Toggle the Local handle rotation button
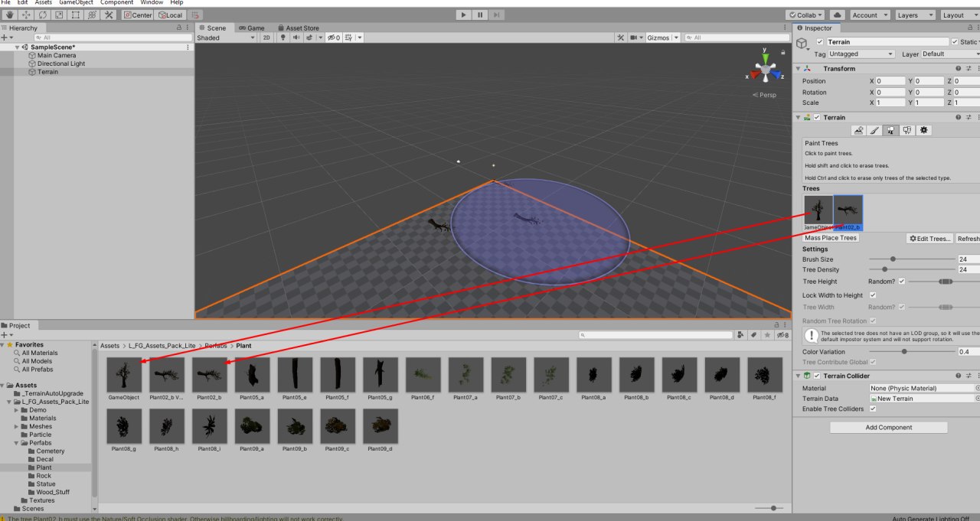 coord(170,15)
